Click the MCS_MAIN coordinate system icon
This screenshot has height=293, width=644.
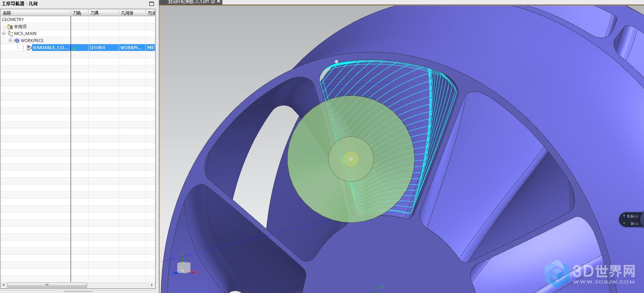[11, 33]
